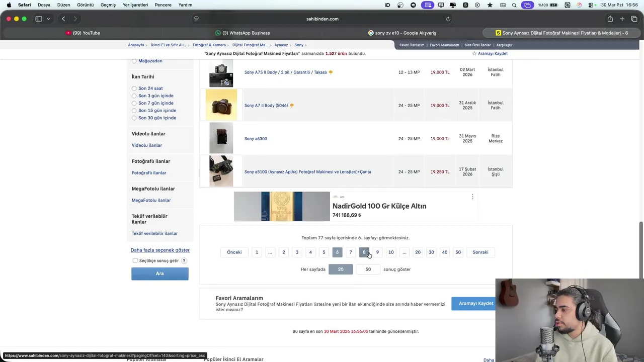Click the page vertical scrollbar
This screenshot has width=644, height=362.
pos(641,250)
